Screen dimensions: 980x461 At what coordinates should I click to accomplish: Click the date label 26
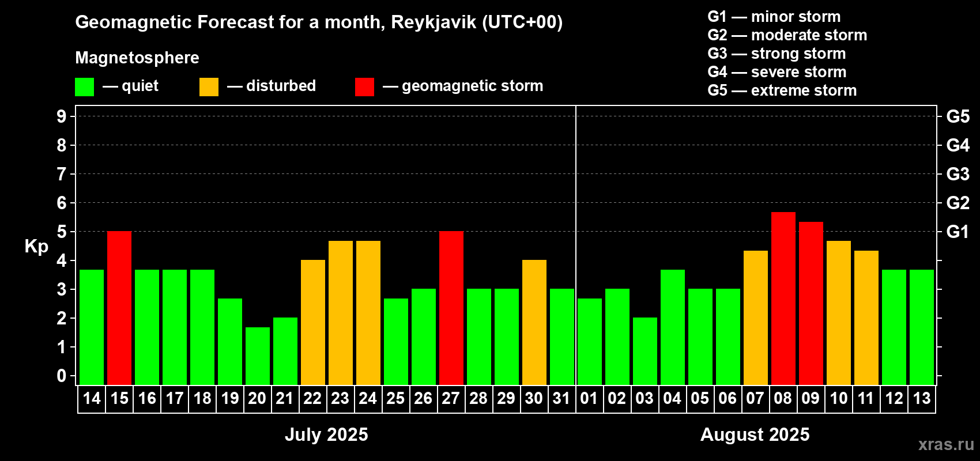pyautogui.click(x=423, y=398)
